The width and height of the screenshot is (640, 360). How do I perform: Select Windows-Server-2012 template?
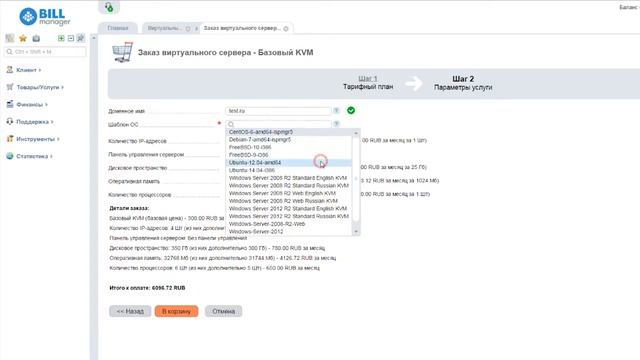click(289, 231)
